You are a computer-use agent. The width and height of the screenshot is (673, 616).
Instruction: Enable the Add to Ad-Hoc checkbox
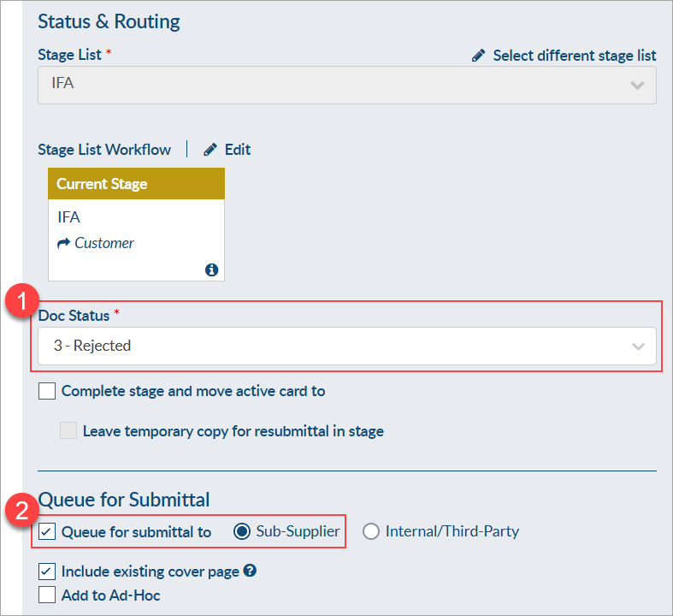[47, 595]
